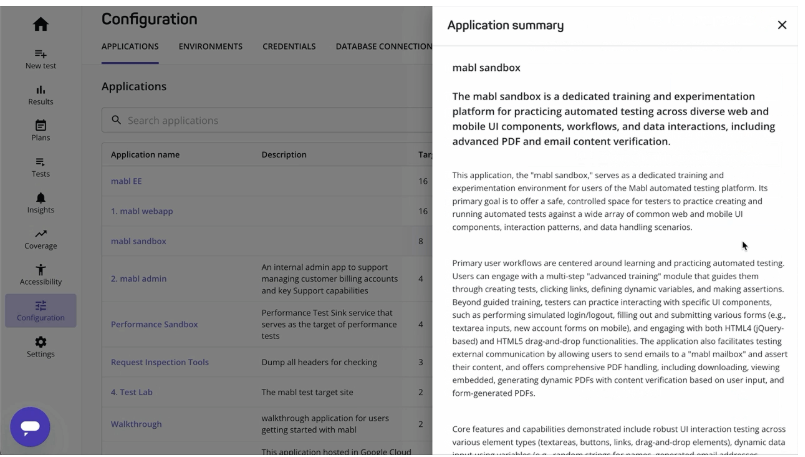Click Walkthrough description text
The height and width of the screenshot is (457, 805).
tap(325, 424)
